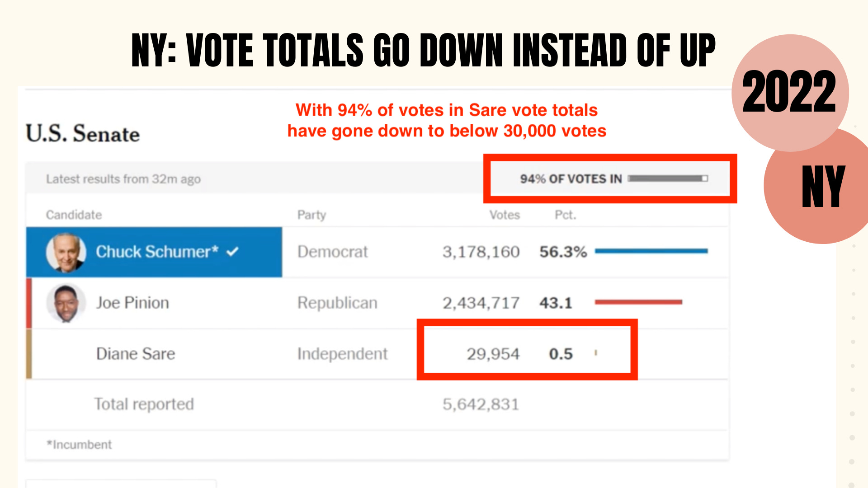Viewport: 868px width, 488px height.
Task: Select the Diane Sare candidate name
Action: (136, 354)
